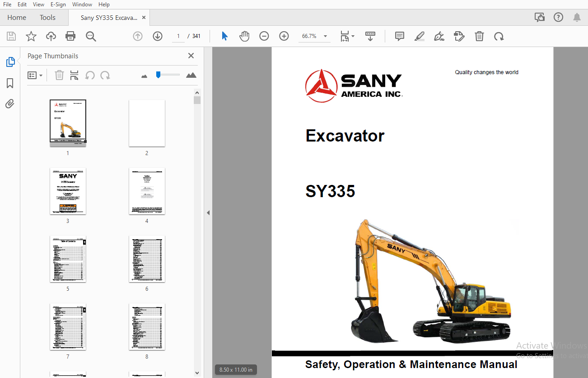588x378 pixels.
Task: Open the share for review icon
Action: coord(539,17)
